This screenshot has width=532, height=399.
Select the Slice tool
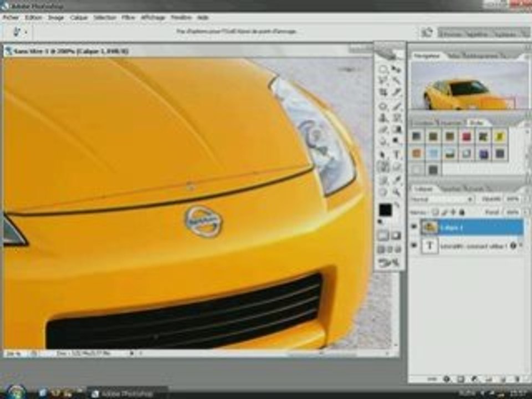point(396,93)
